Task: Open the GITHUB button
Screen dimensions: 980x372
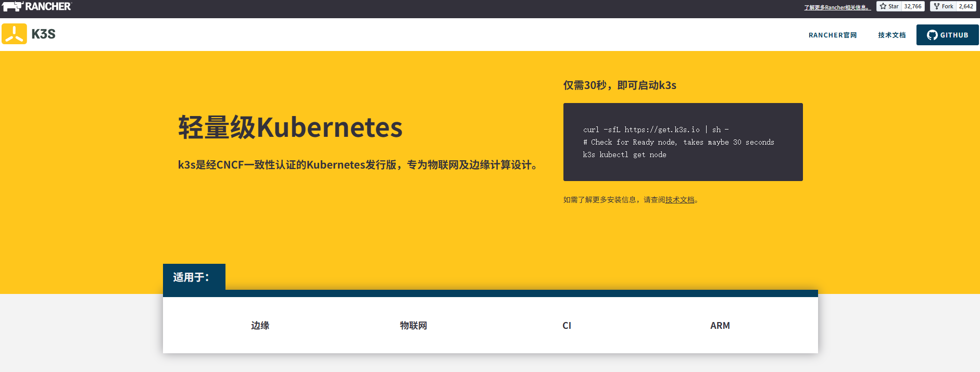Action: tap(948, 35)
